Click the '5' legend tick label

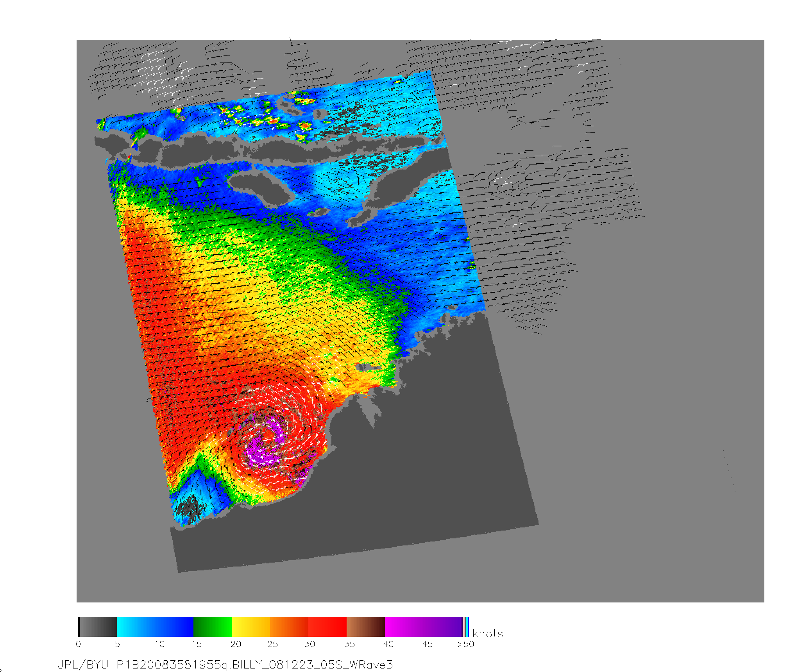pos(117,644)
